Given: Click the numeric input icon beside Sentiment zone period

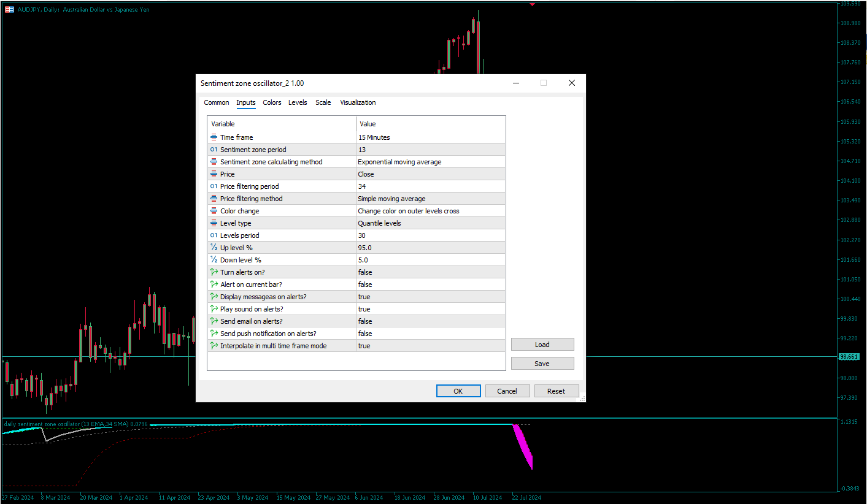Looking at the screenshot, I should pyautogui.click(x=214, y=149).
